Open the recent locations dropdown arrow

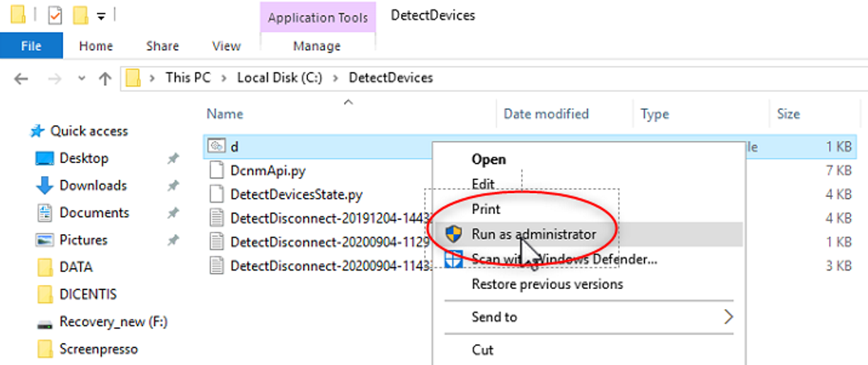[x=81, y=78]
